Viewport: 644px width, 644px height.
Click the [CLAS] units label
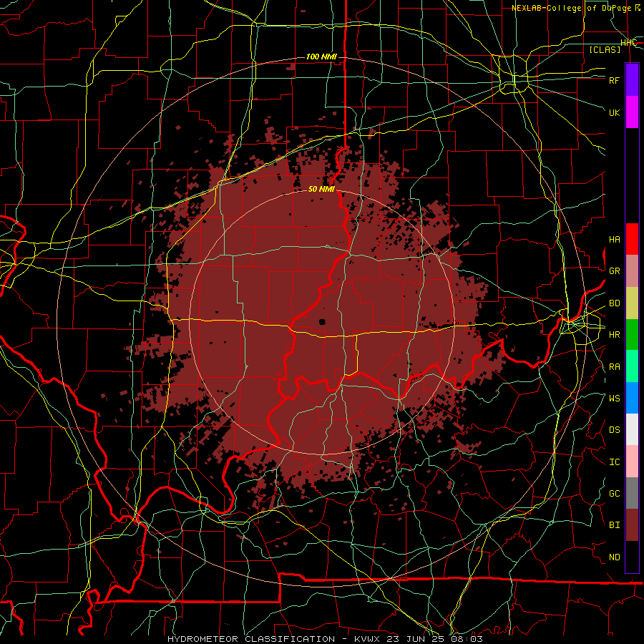pos(605,49)
